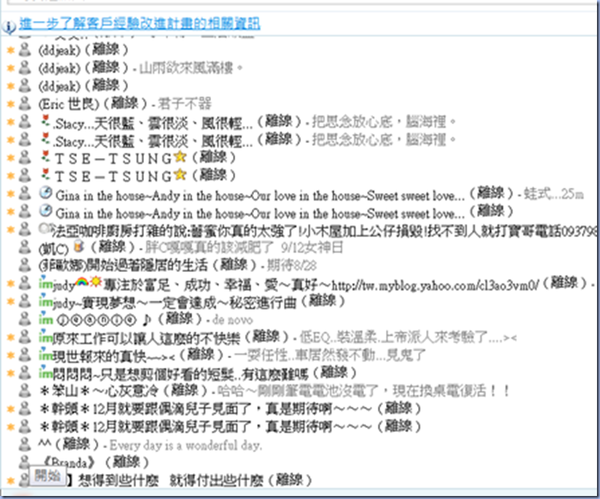
Task: Click avatar icon of 原來工作可以讓人這麼的不快樂 contact
Action: point(25,337)
